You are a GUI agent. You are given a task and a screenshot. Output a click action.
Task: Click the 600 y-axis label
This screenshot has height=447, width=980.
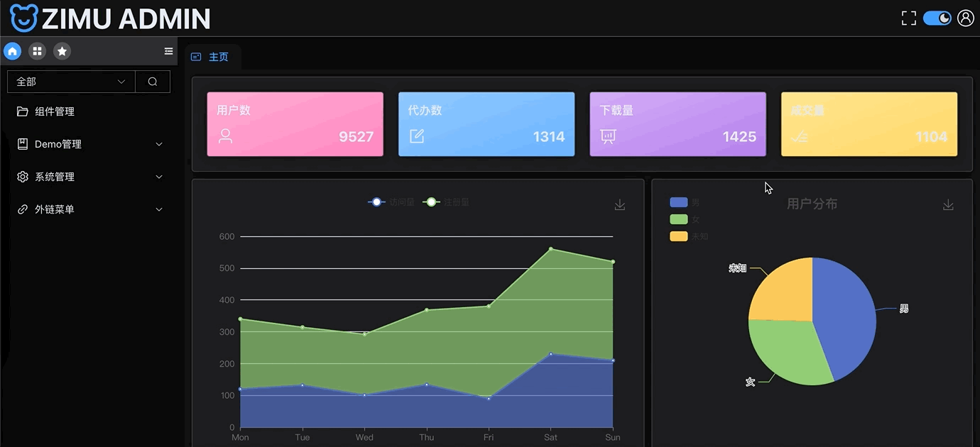pyautogui.click(x=227, y=236)
